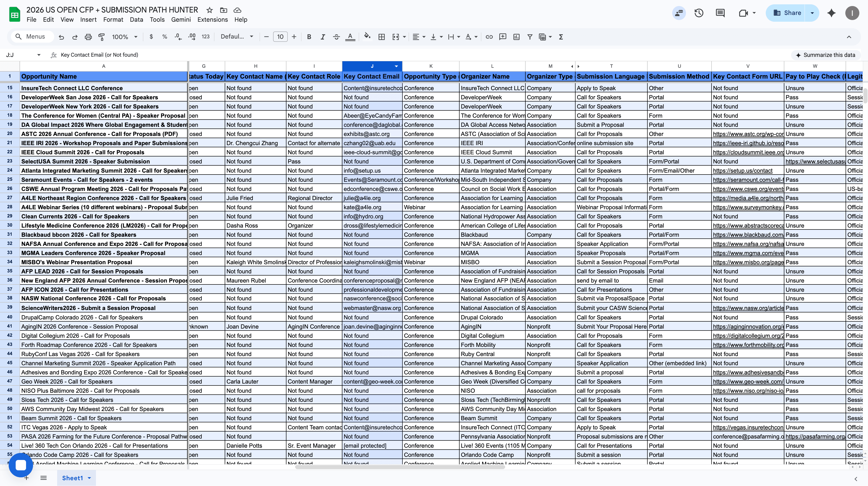868x486 pixels.
Task: Increase decimal places
Action: pos(192,37)
